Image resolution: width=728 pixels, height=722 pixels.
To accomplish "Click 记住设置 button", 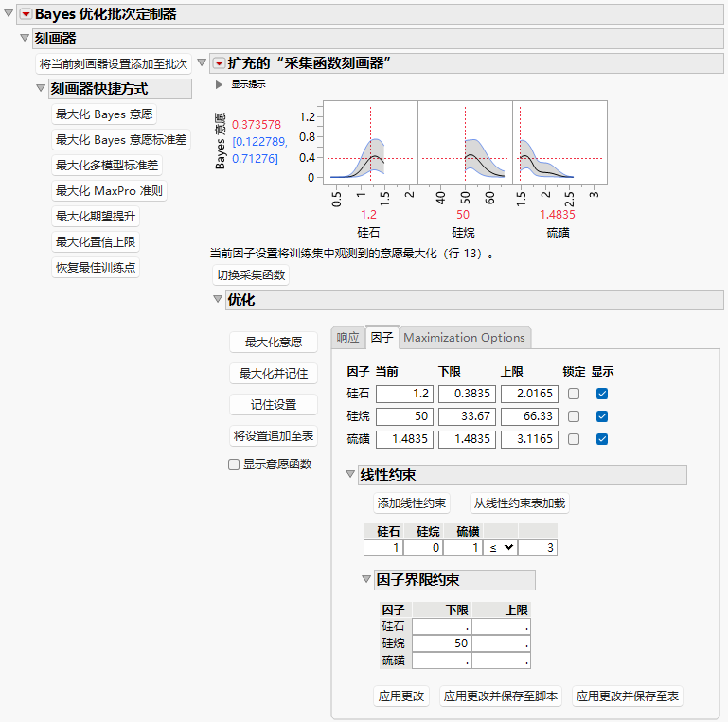I will 274,405.
